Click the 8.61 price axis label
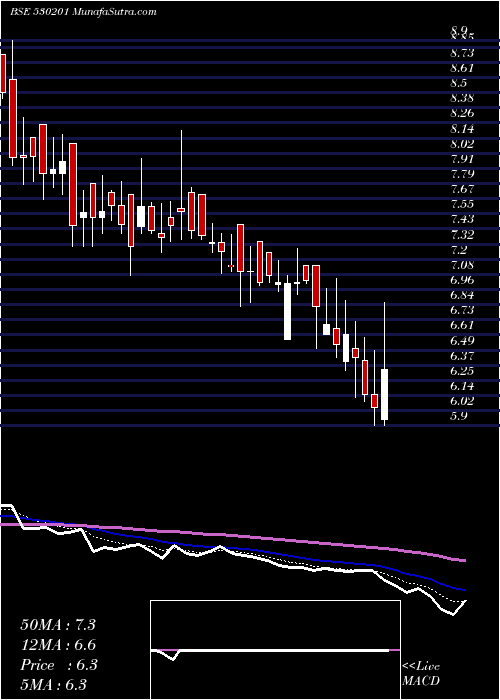The height and width of the screenshot is (700, 500). tap(462, 68)
